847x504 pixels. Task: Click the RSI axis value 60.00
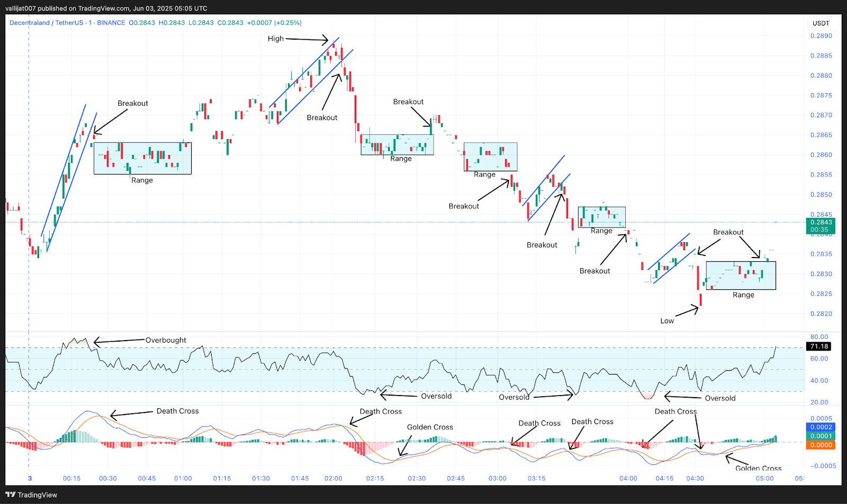point(819,359)
